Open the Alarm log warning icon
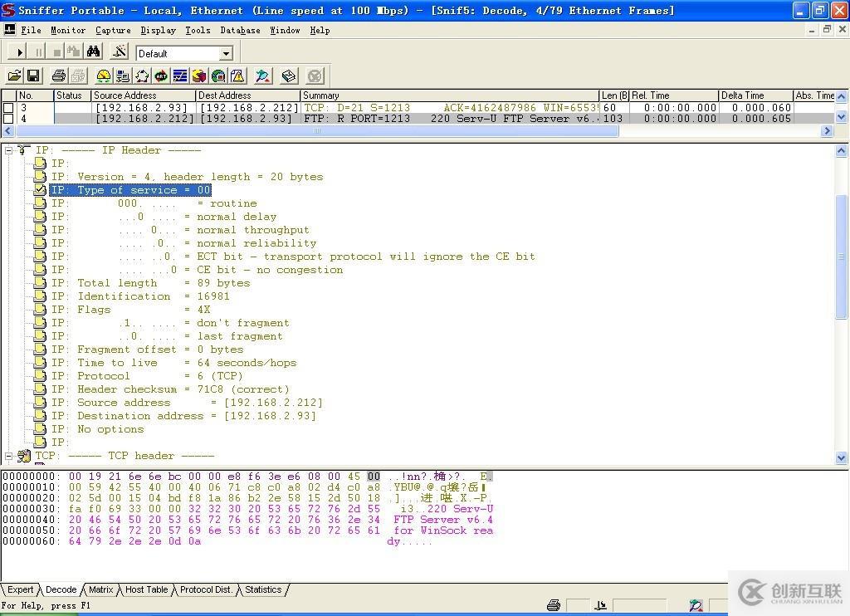 [238, 76]
